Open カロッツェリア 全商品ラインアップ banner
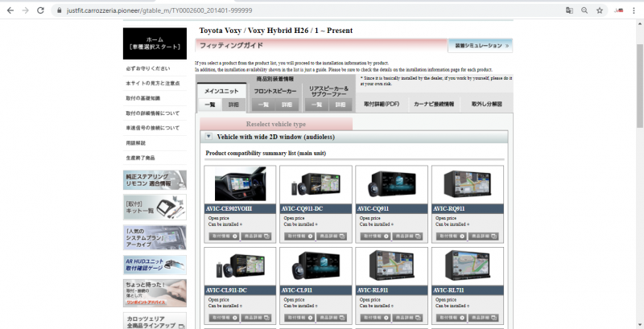The width and height of the screenshot is (644, 329). pyautogui.click(x=155, y=321)
